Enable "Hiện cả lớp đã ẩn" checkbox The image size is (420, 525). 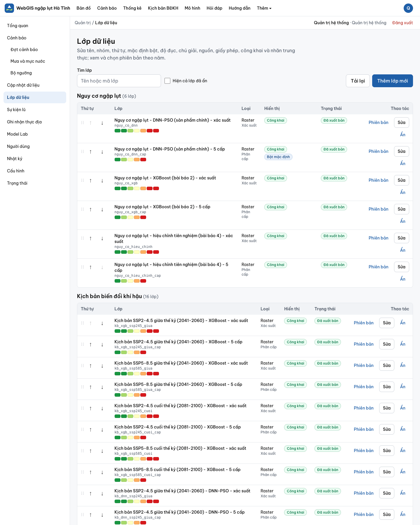pyautogui.click(x=167, y=81)
